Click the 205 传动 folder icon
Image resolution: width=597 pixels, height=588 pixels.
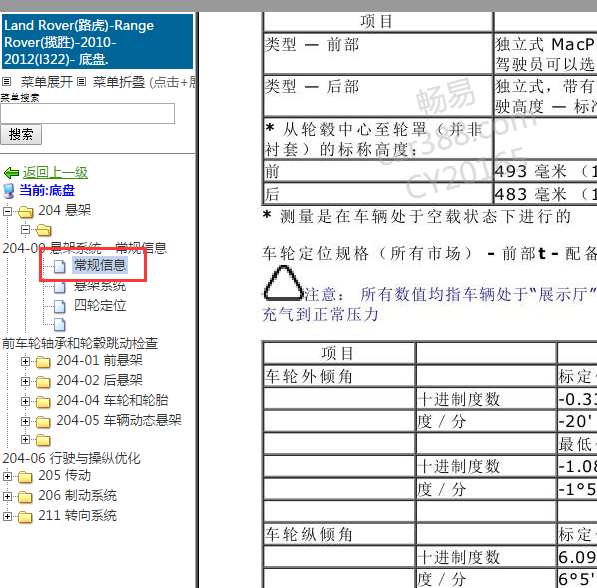point(26,477)
